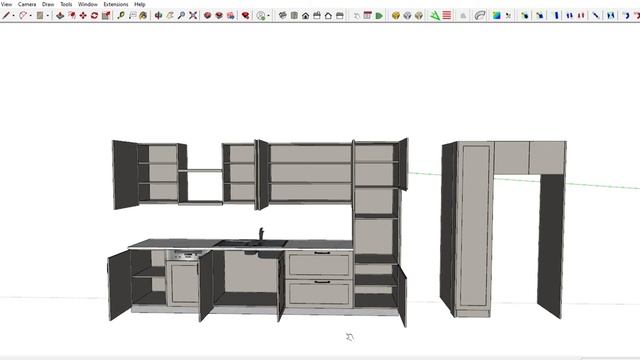Select the Tape Measure tool
This screenshot has height=360, width=640.
(x=121, y=16)
